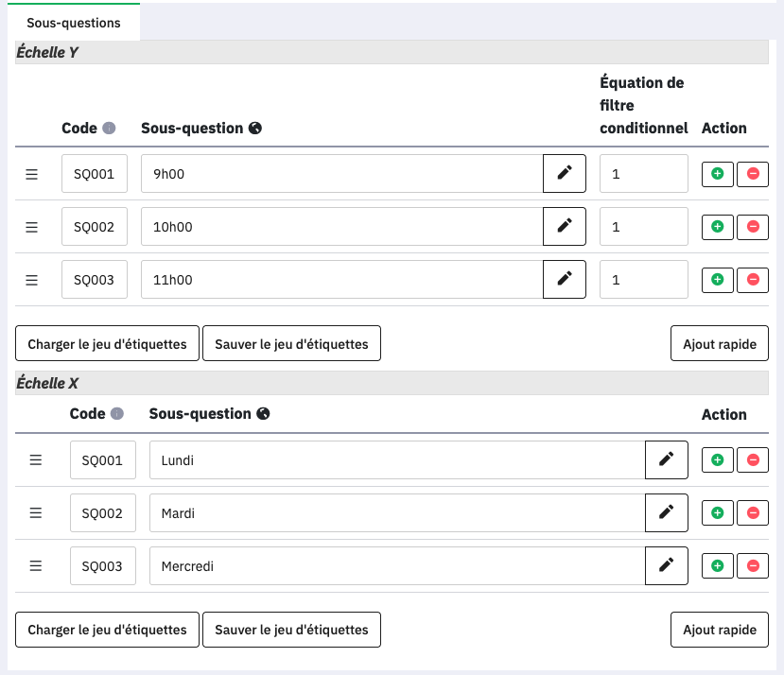Focus the 10h00 sub-question text field
The image size is (784, 675).
click(341, 227)
